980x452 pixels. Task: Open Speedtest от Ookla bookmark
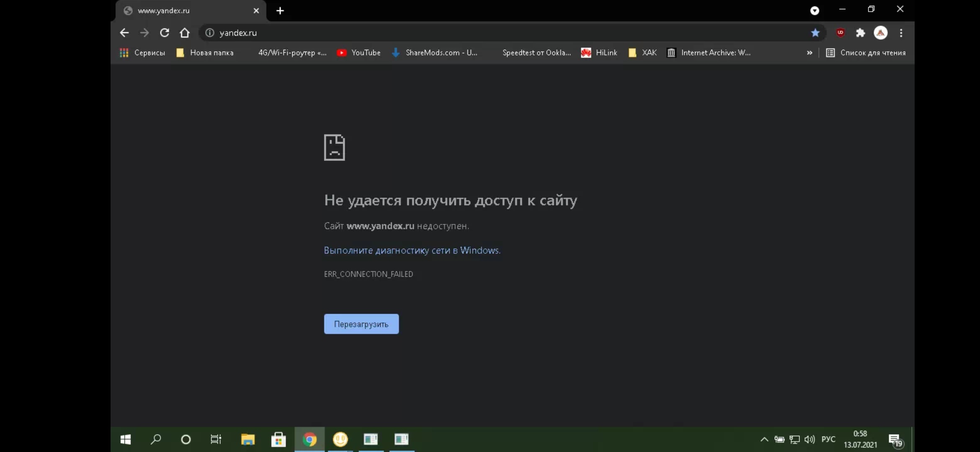536,53
